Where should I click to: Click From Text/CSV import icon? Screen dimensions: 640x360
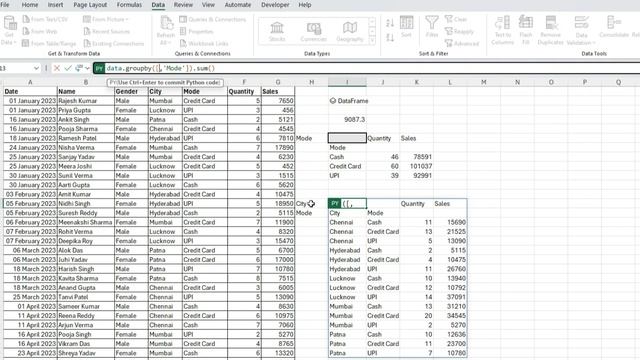click(x=26, y=19)
